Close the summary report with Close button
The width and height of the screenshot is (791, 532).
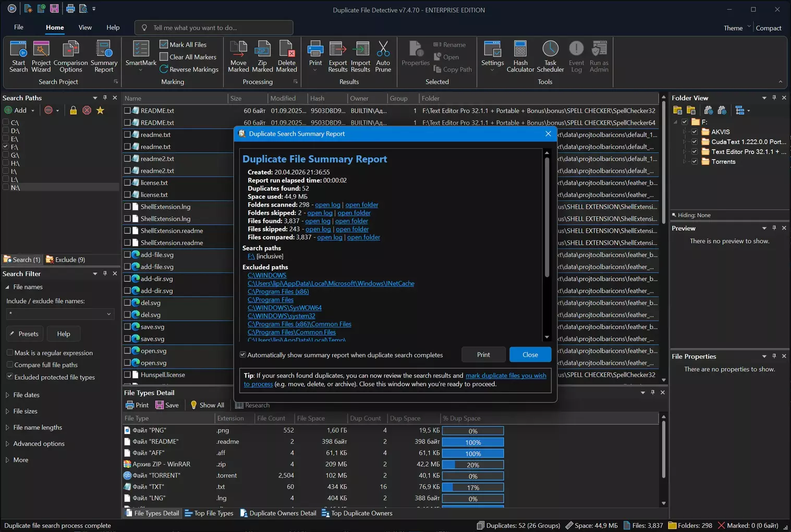click(530, 355)
